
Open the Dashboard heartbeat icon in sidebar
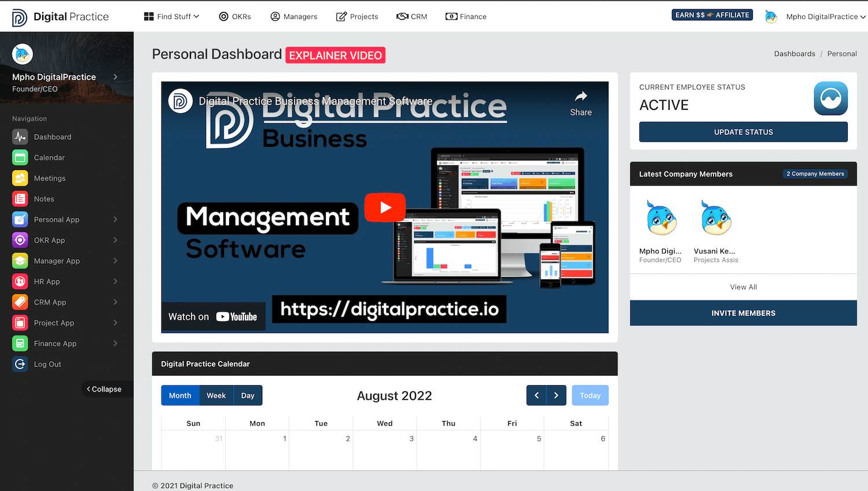20,137
